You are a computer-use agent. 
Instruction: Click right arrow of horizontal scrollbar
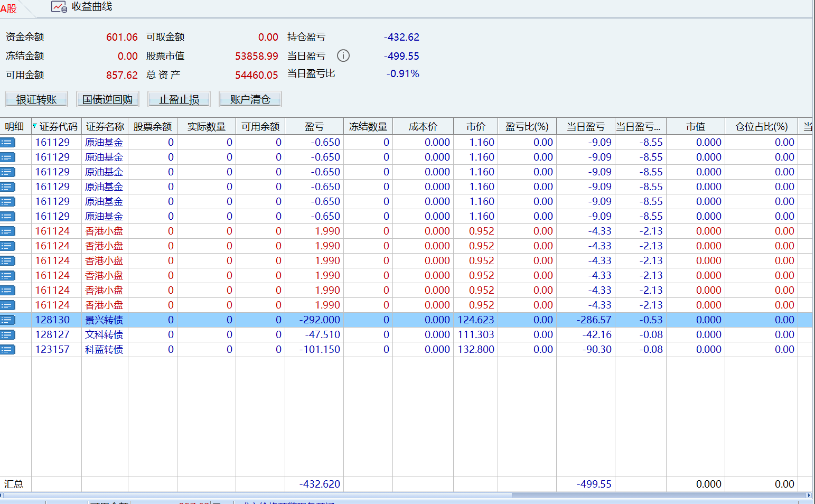[x=809, y=496]
